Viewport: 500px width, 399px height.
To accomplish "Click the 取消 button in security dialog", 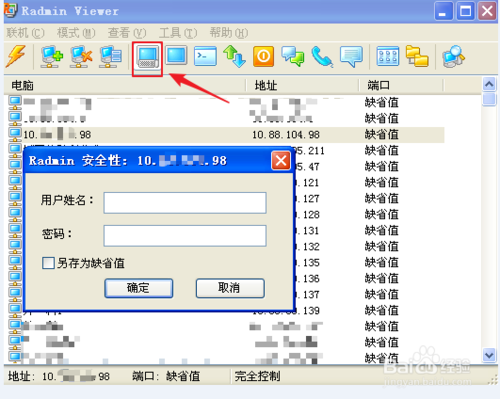I will pyautogui.click(x=230, y=288).
